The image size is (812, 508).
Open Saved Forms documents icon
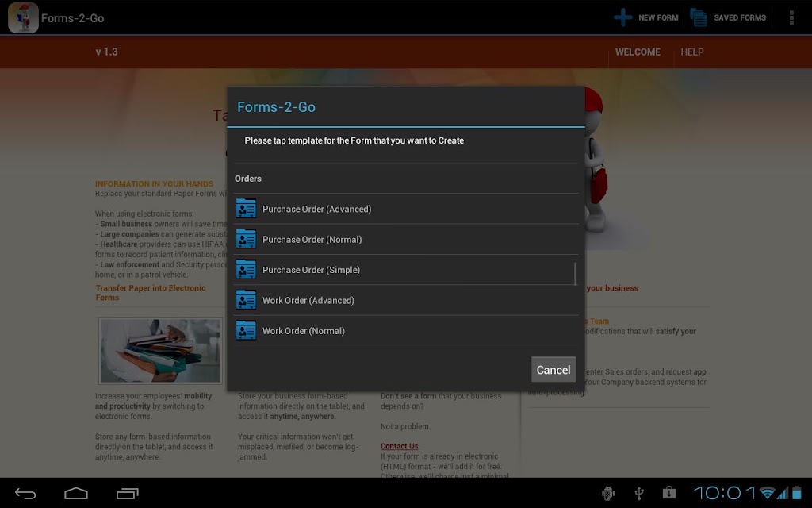[698, 17]
